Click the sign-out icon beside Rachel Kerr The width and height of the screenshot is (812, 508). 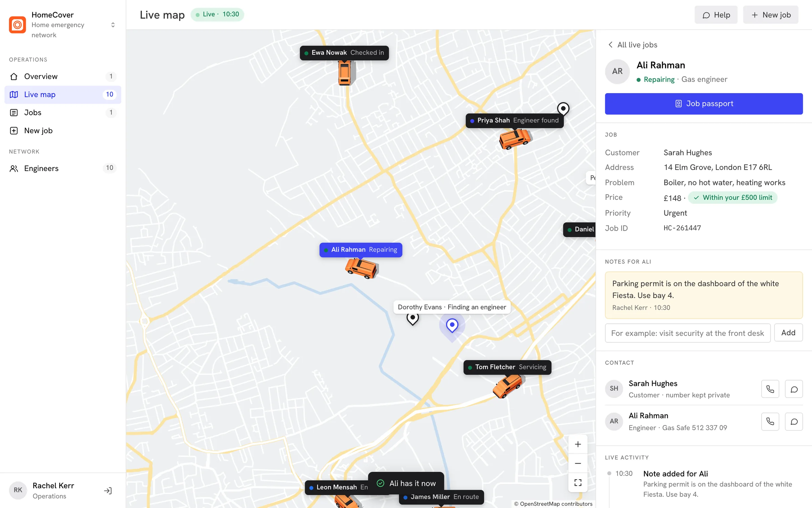[108, 491]
